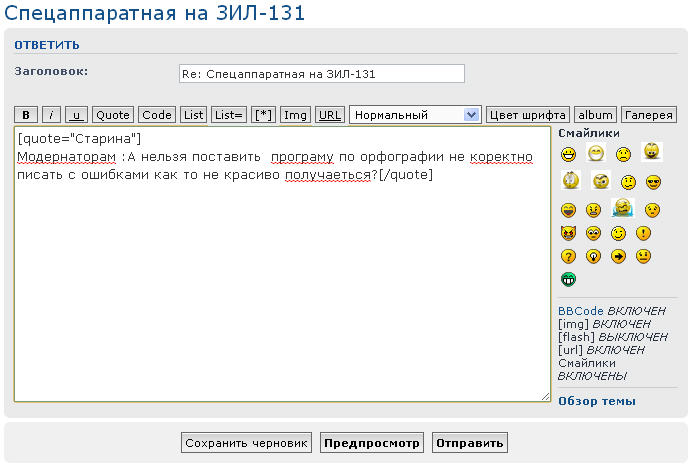The width and height of the screenshot is (693, 468).
Task: Insert Img BBCode tags
Action: (x=296, y=115)
